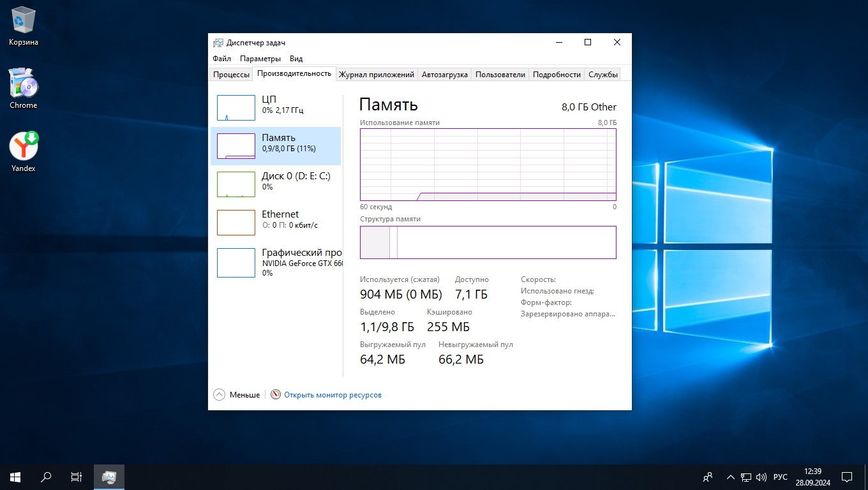The image size is (868, 490).
Task: Show hidden tray icons chevron
Action: pyautogui.click(x=730, y=477)
